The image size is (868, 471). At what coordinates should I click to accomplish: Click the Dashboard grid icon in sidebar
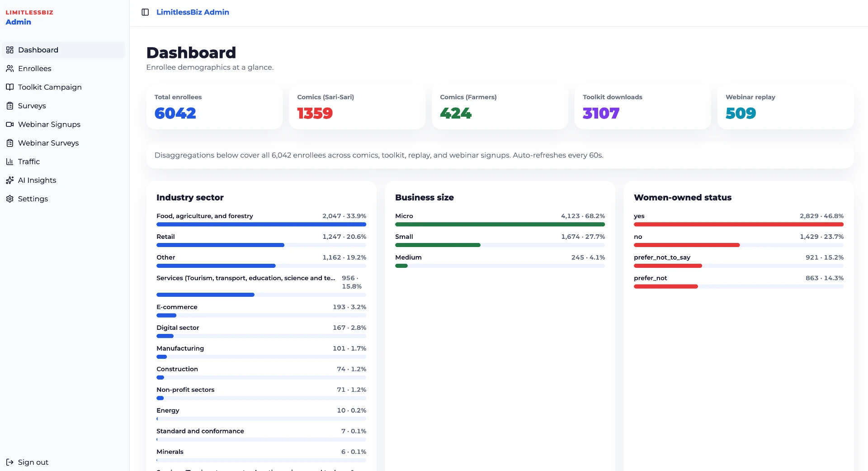9,50
